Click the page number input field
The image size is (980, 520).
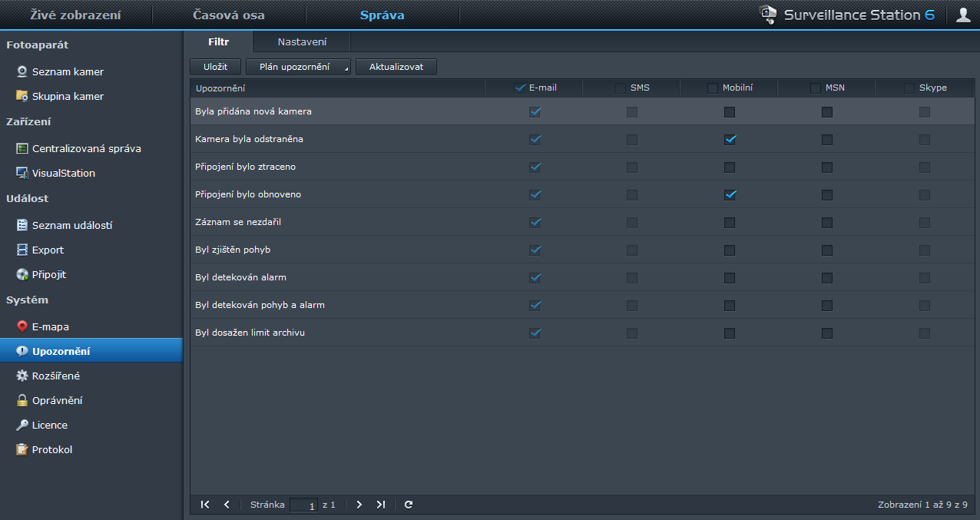pyautogui.click(x=304, y=505)
